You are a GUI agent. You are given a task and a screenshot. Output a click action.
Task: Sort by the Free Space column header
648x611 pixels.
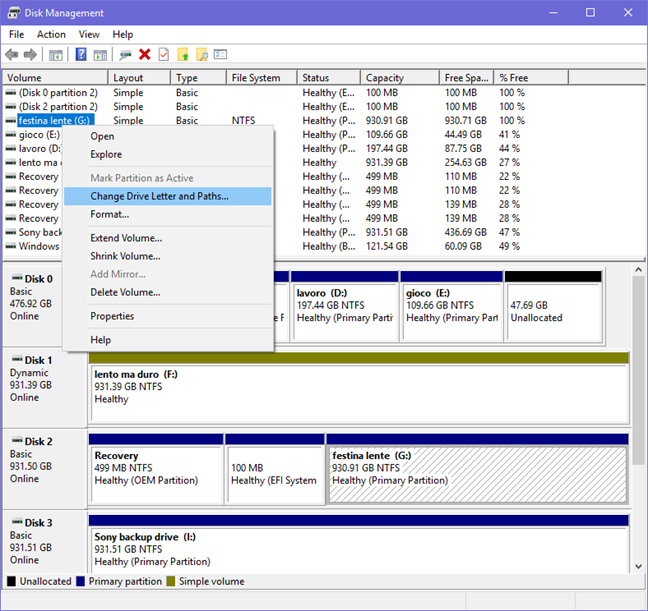[x=467, y=78]
